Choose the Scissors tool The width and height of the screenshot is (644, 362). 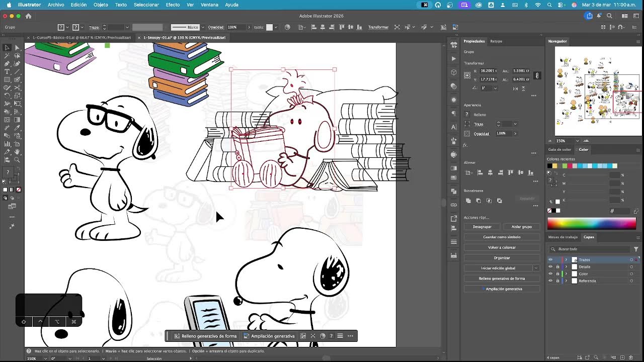point(17,87)
